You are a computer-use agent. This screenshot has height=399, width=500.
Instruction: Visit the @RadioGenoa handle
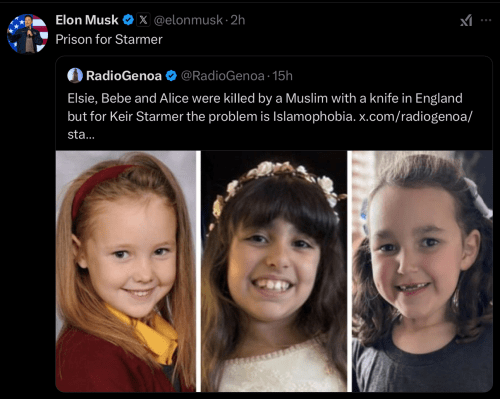tap(223, 76)
